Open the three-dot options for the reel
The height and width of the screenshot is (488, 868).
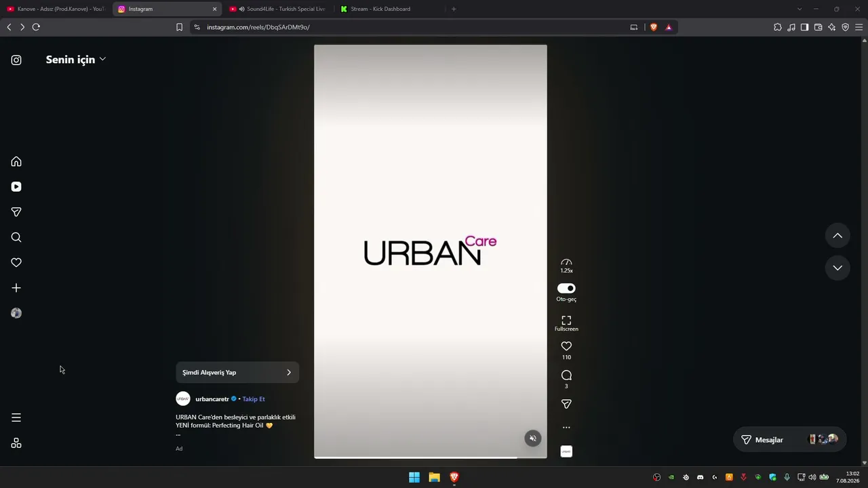point(566,428)
